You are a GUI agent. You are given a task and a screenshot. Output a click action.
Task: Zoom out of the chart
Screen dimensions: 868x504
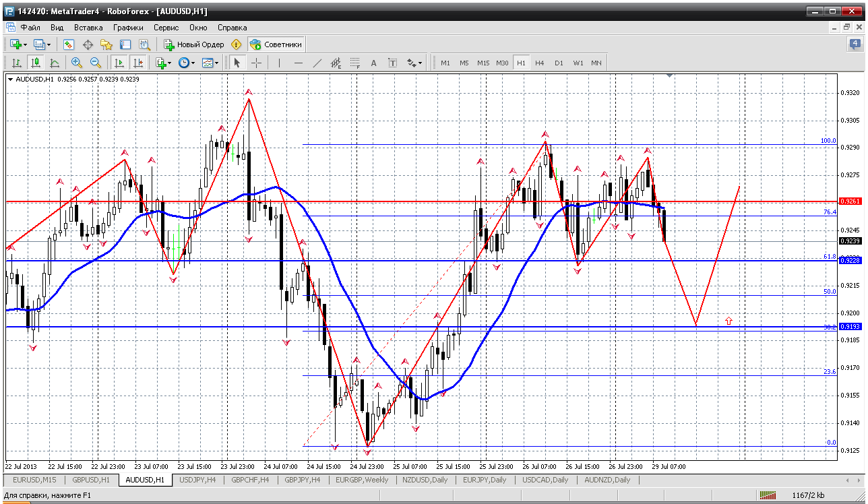click(x=96, y=63)
